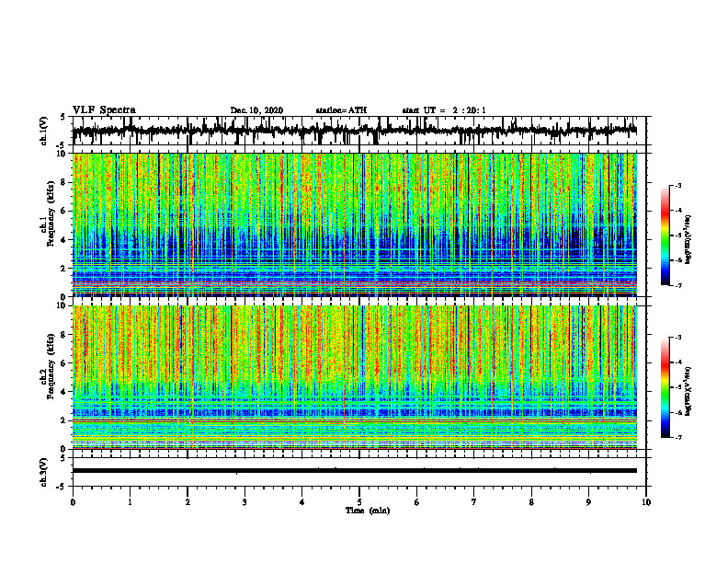Viewport: 728px width, 563px height.
Task: Click the ch.2 spectrogram color scale bar
Action: tap(665, 387)
